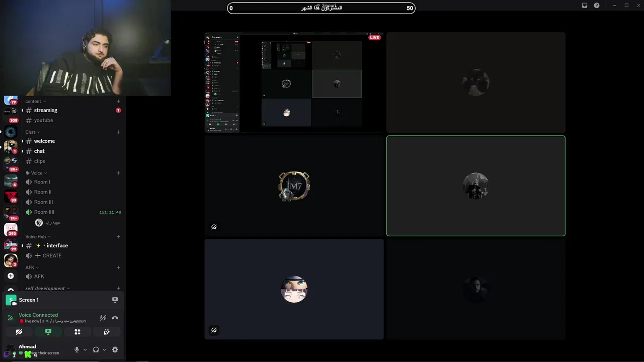
Task: Stop streaming via the Screen 1 icon
Action: 115,300
